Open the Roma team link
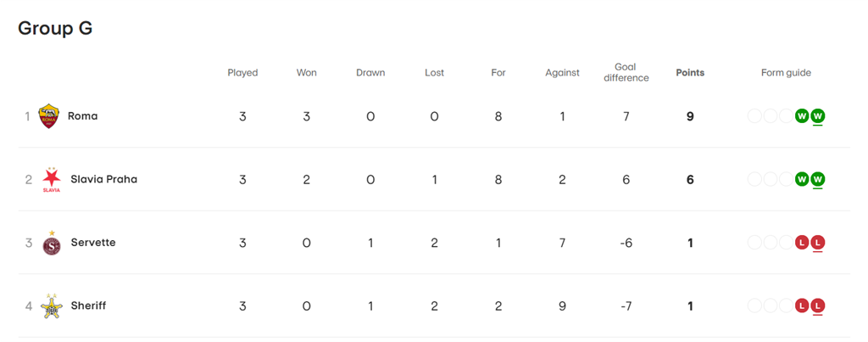Viewport: 868px width, 342px height. click(x=83, y=116)
